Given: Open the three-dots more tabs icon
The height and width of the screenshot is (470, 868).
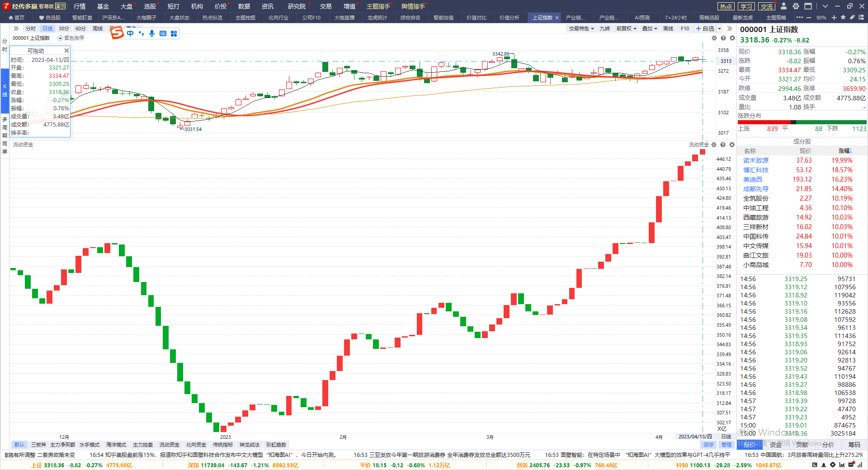Looking at the screenshot, I should [x=800, y=18].
